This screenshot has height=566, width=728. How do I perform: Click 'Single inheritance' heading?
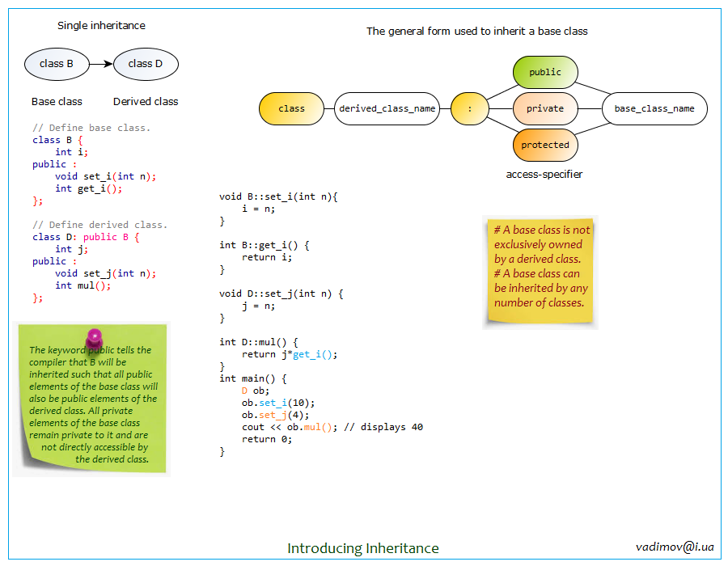[101, 26]
